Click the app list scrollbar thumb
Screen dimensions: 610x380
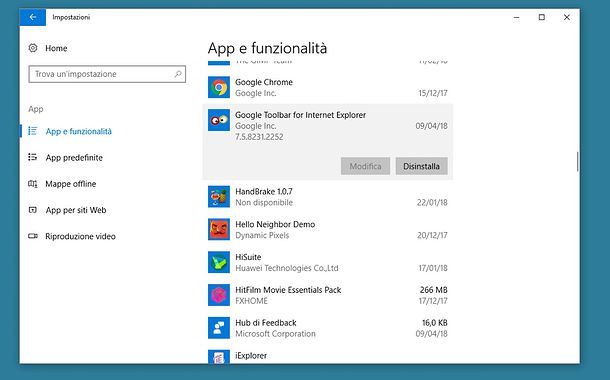(x=577, y=161)
